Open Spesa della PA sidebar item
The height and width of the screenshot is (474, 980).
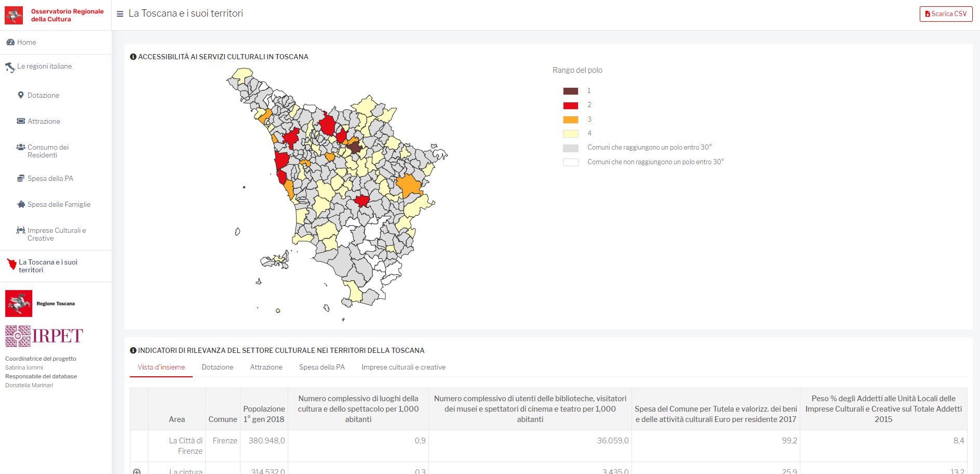[x=50, y=178]
